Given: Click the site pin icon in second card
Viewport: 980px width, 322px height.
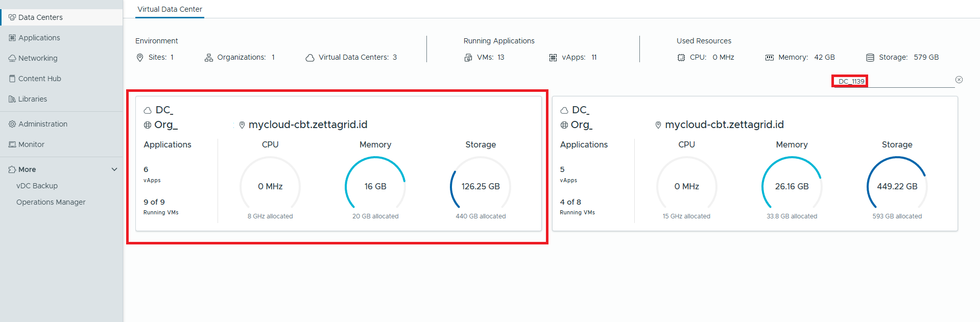Looking at the screenshot, I should 658,125.
